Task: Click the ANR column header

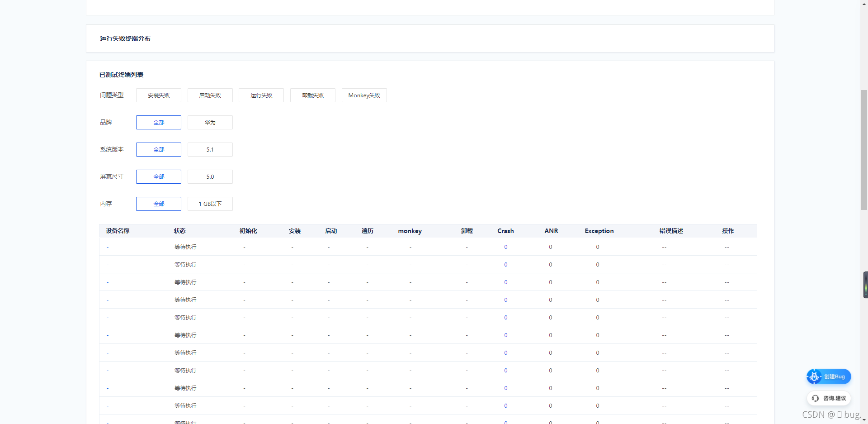Action: coord(551,231)
